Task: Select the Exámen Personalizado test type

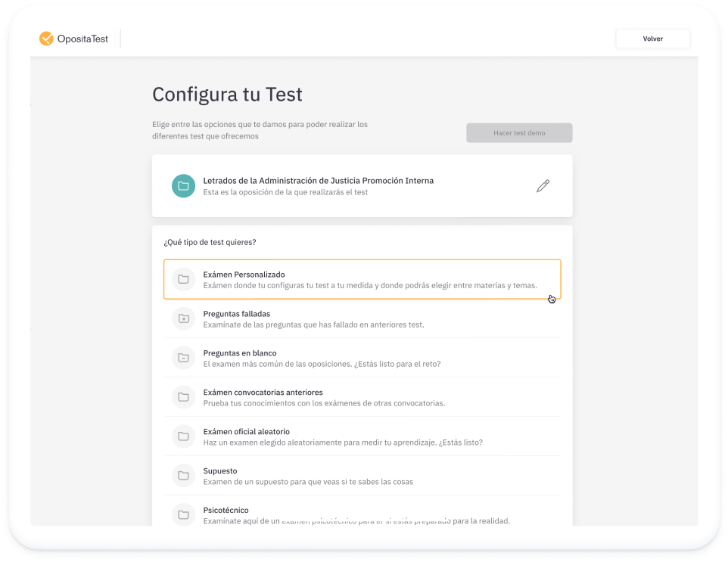Action: click(x=362, y=279)
